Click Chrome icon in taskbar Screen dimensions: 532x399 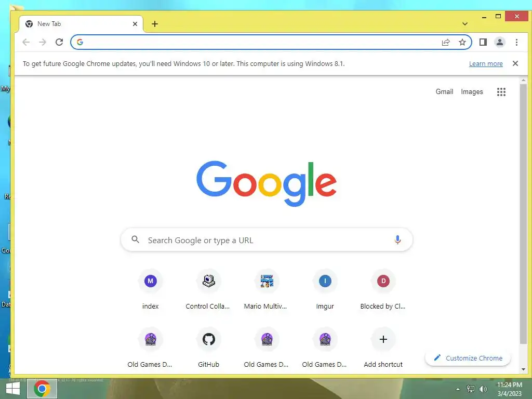pyautogui.click(x=42, y=389)
